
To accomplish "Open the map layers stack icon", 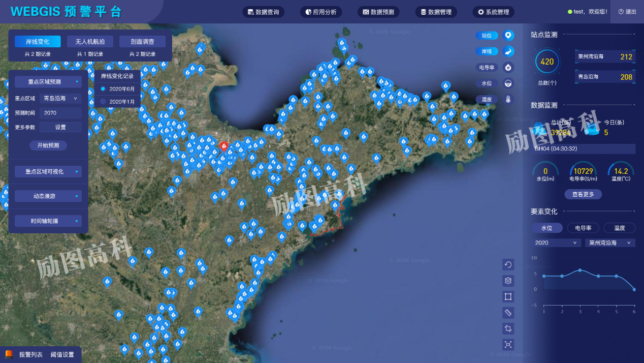I will (x=508, y=281).
